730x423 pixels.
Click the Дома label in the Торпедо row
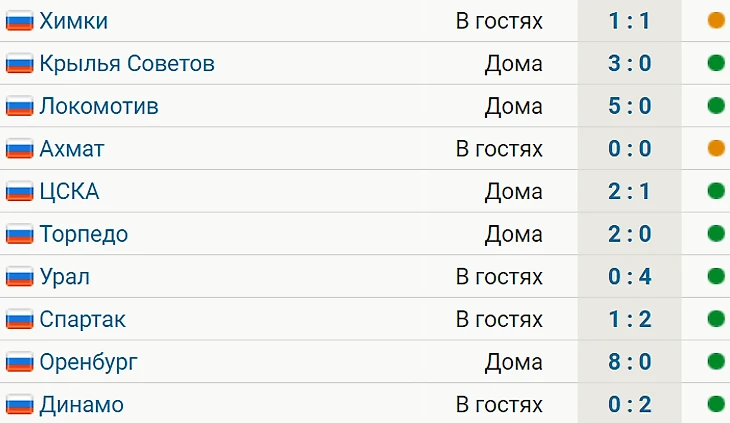[x=513, y=235]
